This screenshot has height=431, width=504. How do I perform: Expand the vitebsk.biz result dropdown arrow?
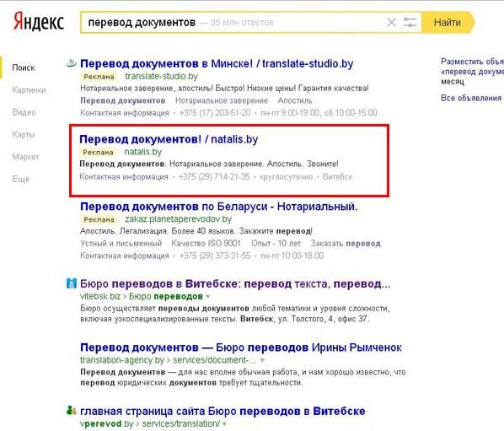point(208,297)
